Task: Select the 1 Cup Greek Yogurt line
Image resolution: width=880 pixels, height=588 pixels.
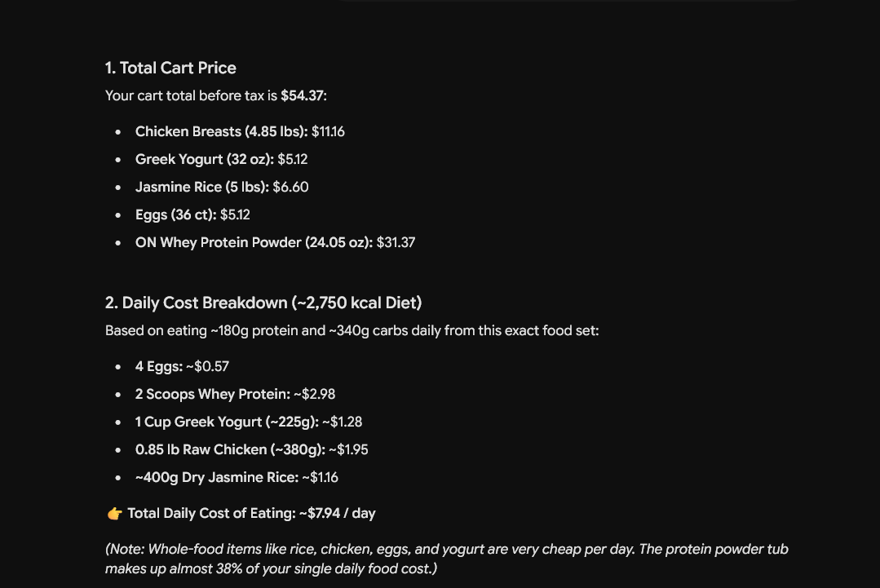Action: coord(249,422)
